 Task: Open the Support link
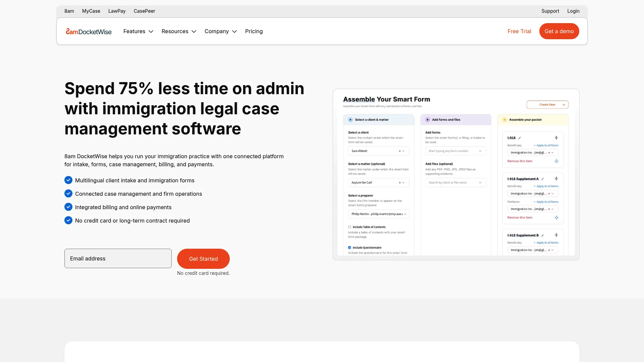tap(550, 11)
